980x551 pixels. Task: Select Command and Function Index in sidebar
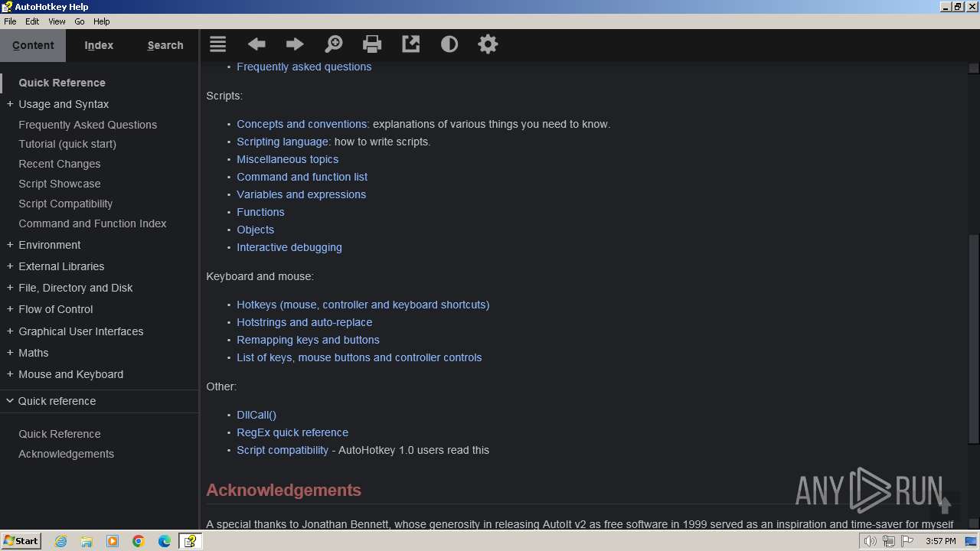coord(93,223)
